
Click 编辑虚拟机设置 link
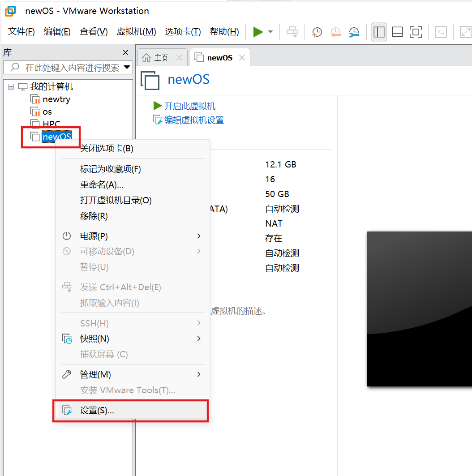193,120
